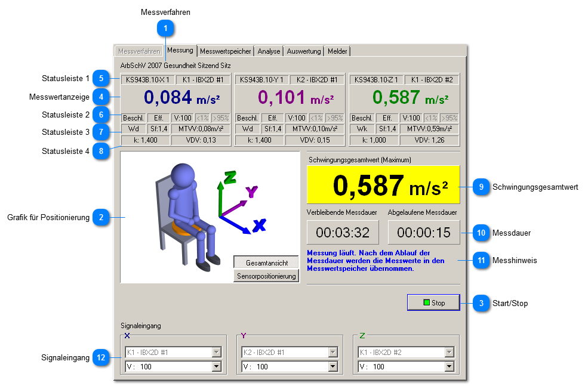588x386 pixels.
Task: Switch to Sensorpositionierung view
Action: (266, 276)
